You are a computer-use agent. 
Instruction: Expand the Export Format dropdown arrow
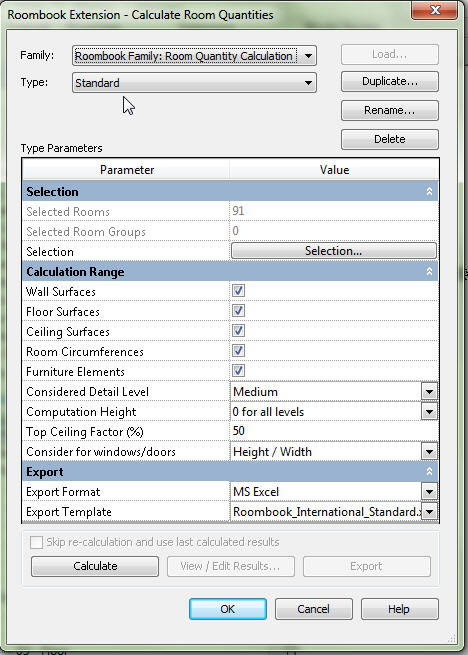(430, 492)
